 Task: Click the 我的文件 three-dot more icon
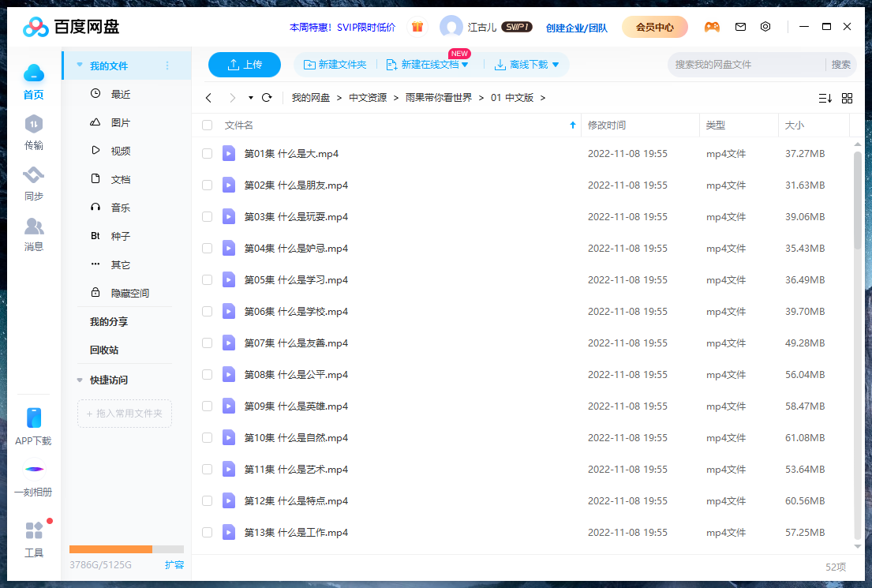tap(167, 66)
